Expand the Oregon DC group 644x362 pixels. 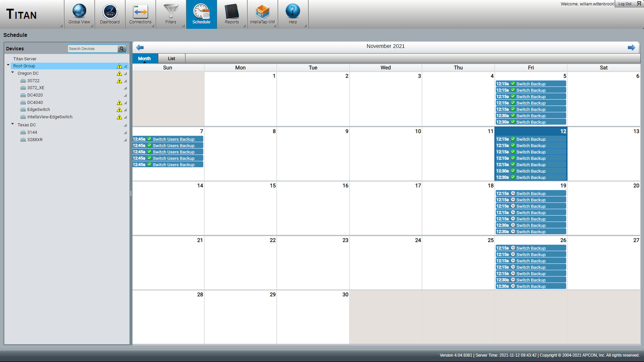(13, 73)
